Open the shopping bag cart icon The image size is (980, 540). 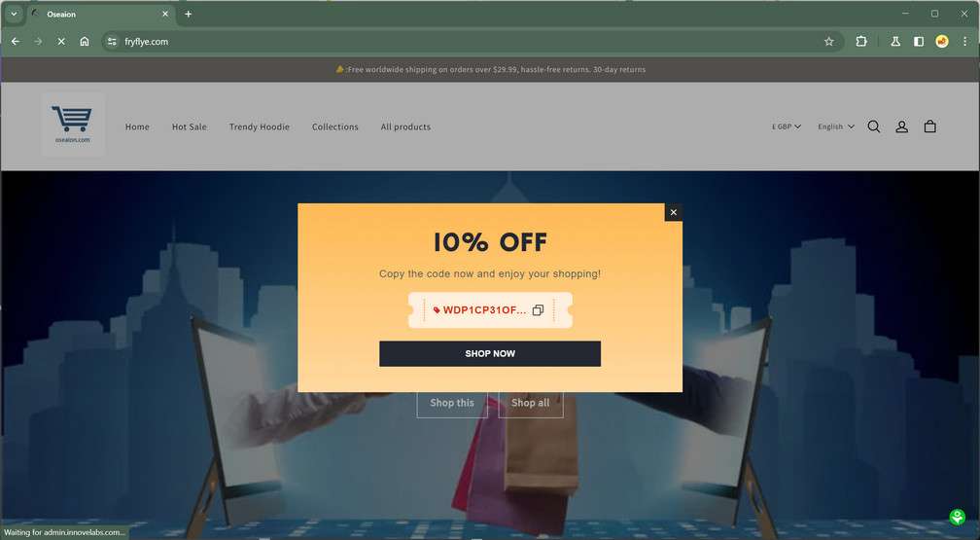(x=930, y=126)
